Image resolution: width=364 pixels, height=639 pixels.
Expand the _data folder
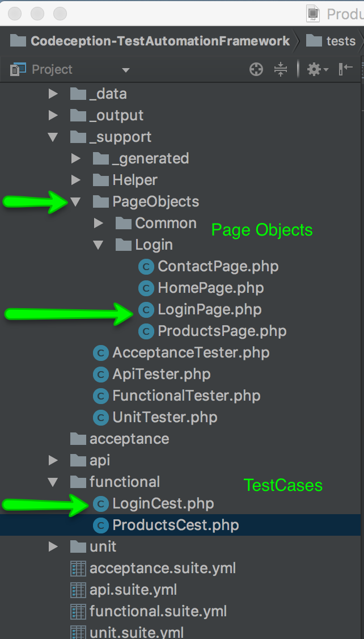[x=53, y=94]
